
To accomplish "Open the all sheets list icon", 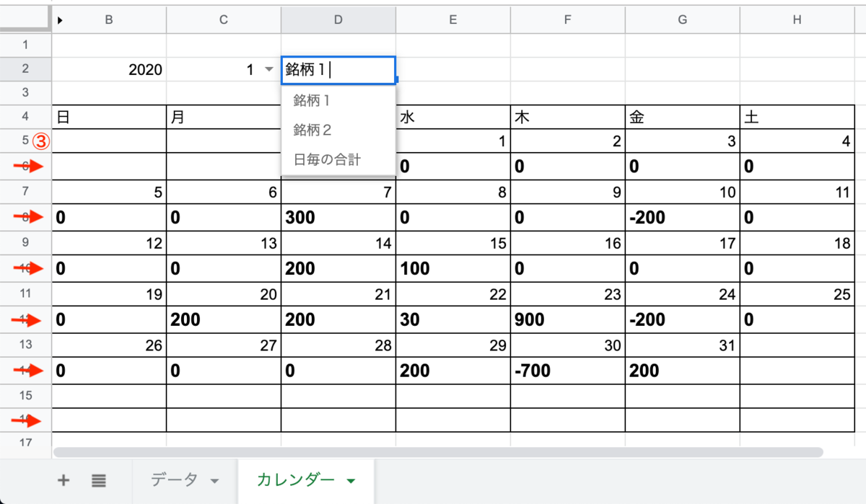I will click(x=99, y=480).
